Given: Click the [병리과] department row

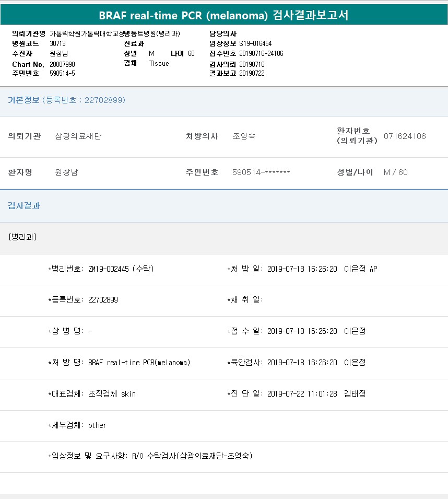Looking at the screenshot, I should (x=22, y=237).
